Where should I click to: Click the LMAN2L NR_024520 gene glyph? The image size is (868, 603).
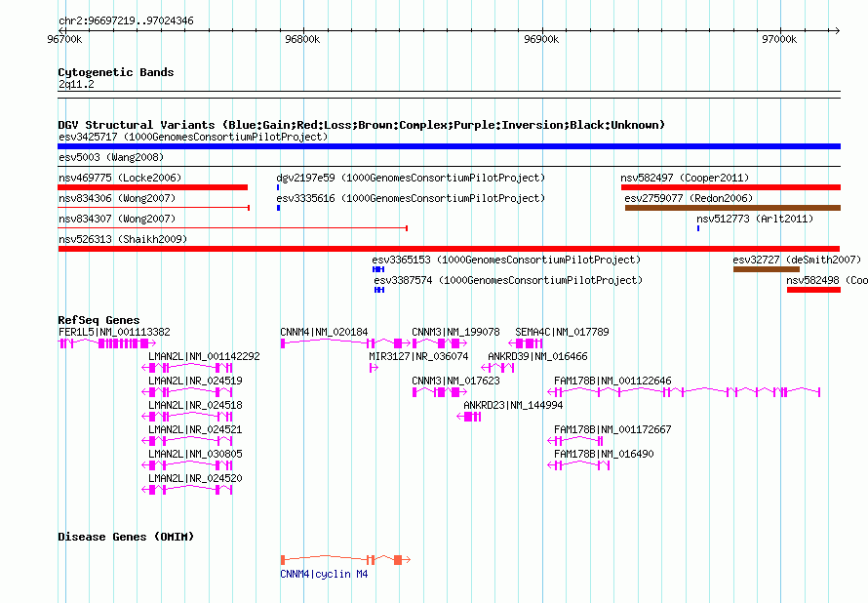click(187, 490)
